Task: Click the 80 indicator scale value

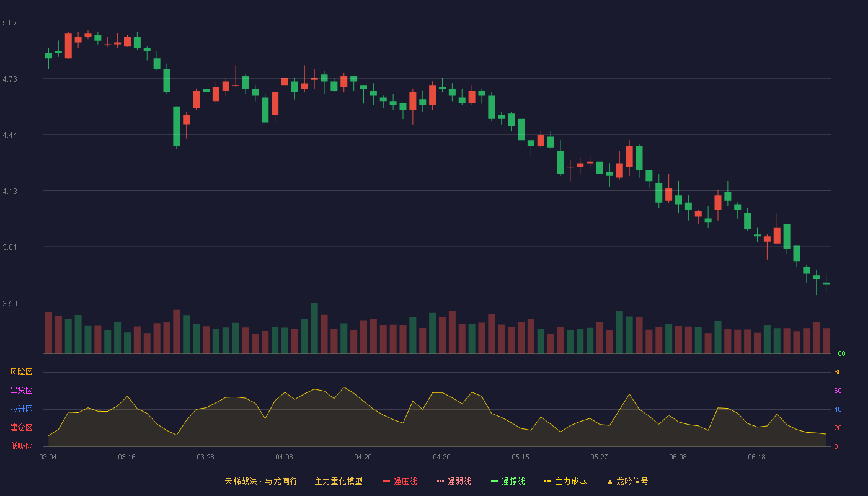Action: tap(838, 373)
